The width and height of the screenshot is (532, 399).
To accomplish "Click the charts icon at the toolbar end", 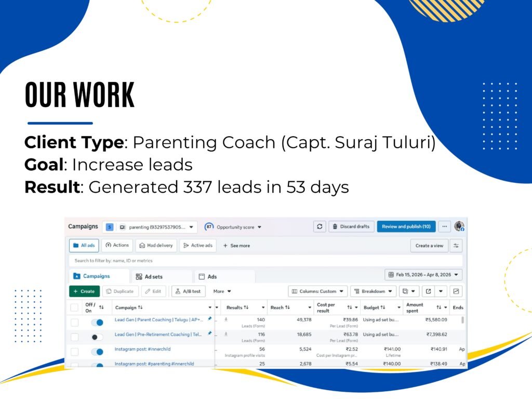I will pos(456,291).
